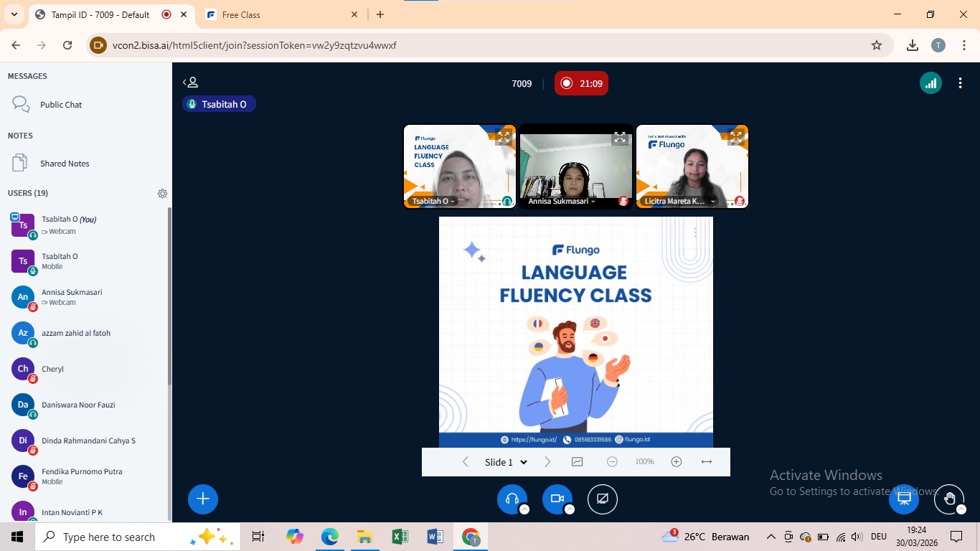Make Tsabitah O webcam fullscreen

point(504,137)
